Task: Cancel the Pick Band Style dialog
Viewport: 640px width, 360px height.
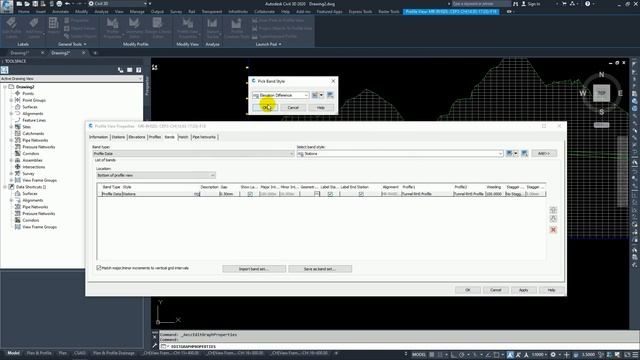Action: coord(293,108)
